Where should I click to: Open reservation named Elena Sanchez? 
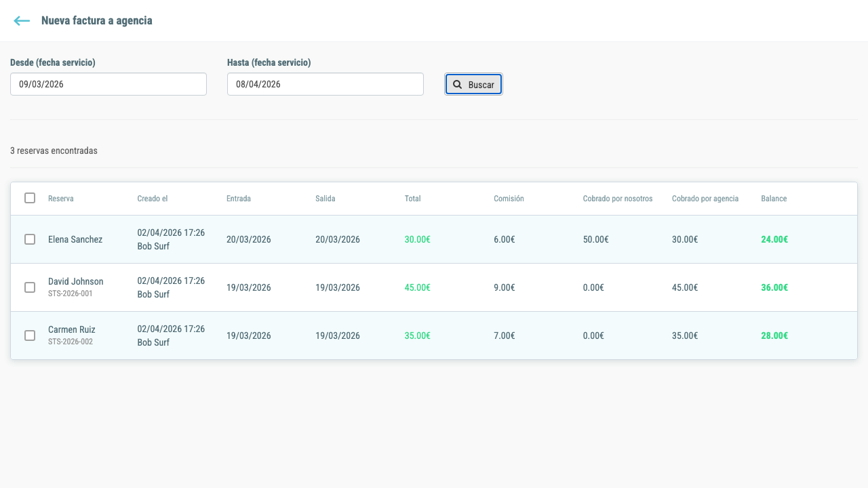[75, 239]
